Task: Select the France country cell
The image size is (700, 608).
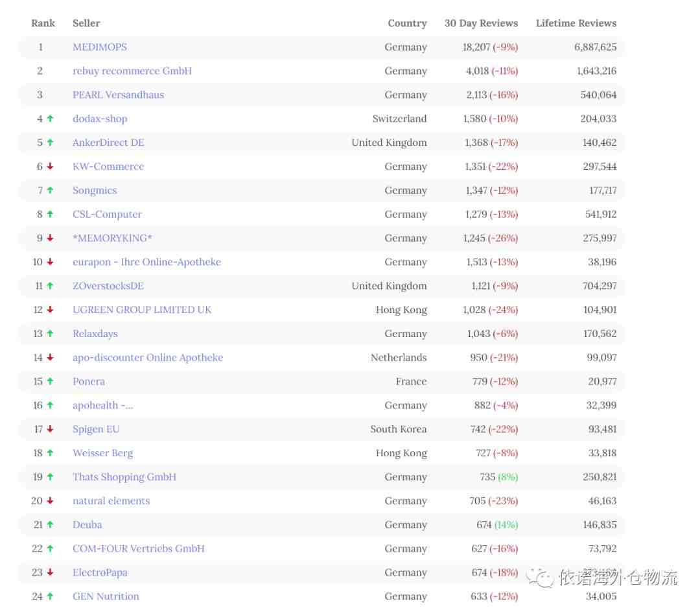Action: (411, 381)
